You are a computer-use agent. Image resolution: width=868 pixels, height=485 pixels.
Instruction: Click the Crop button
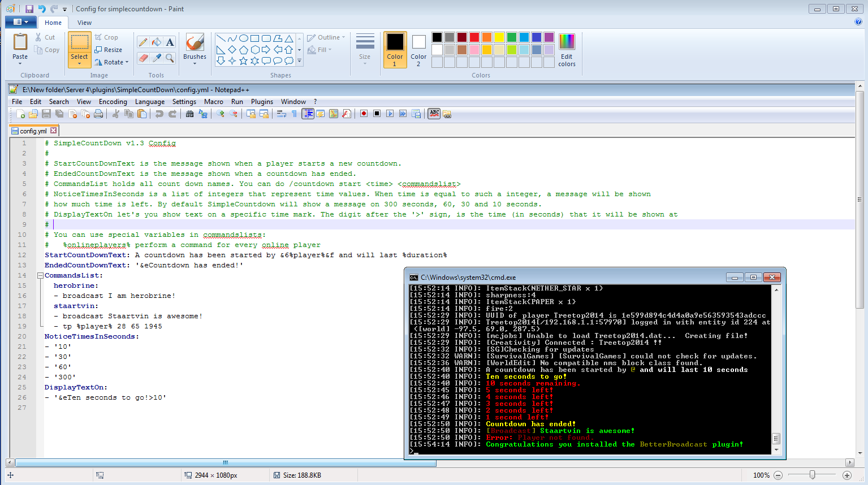pos(106,37)
